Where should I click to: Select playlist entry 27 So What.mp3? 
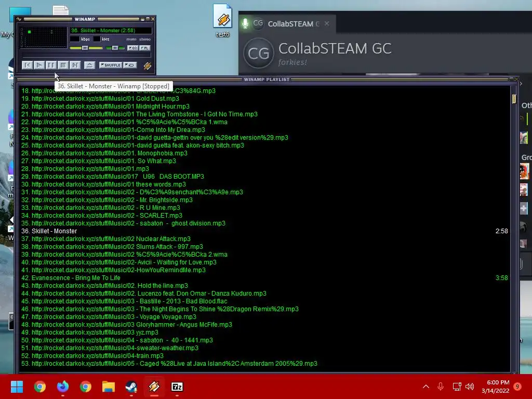coord(264,161)
